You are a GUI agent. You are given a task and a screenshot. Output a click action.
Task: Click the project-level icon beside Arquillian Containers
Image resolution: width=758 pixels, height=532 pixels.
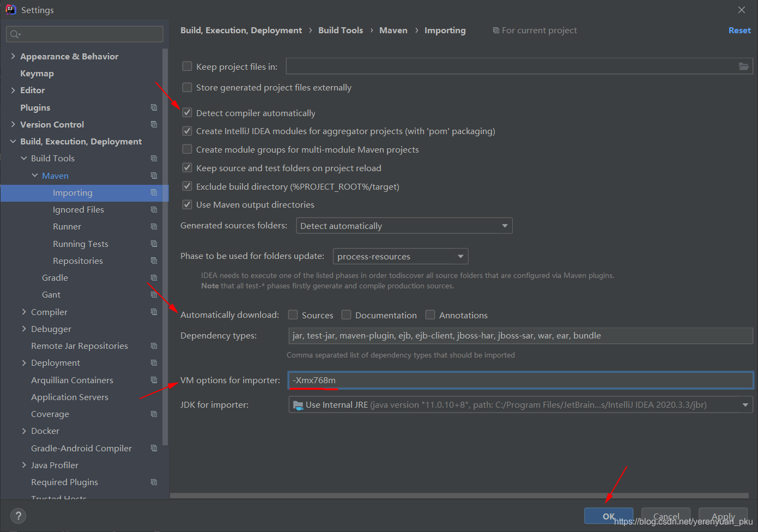point(154,380)
